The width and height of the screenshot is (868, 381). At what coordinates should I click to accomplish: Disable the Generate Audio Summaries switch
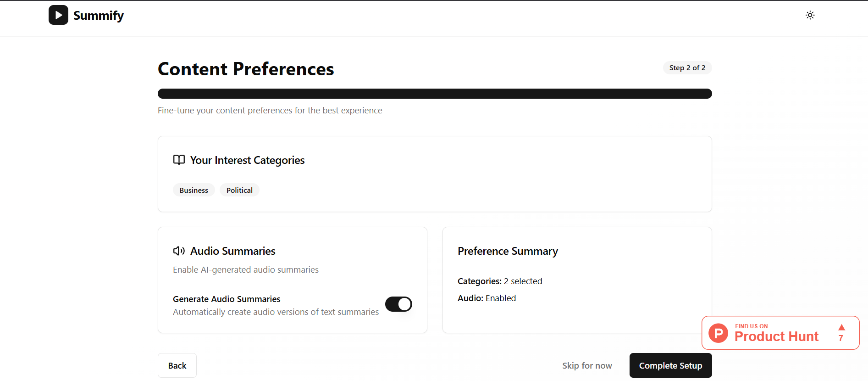tap(398, 304)
